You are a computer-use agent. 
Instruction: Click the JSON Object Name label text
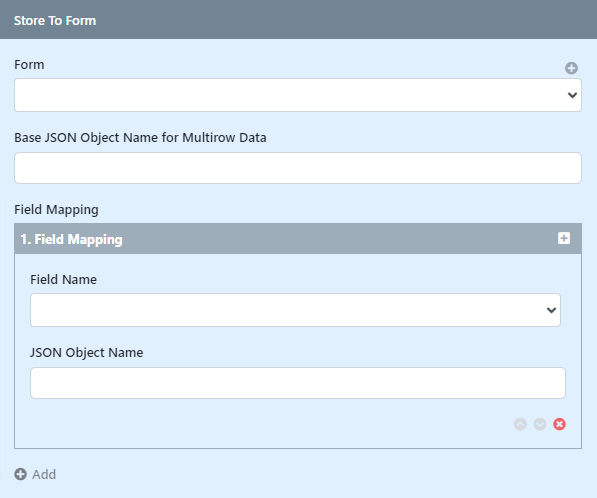(87, 353)
